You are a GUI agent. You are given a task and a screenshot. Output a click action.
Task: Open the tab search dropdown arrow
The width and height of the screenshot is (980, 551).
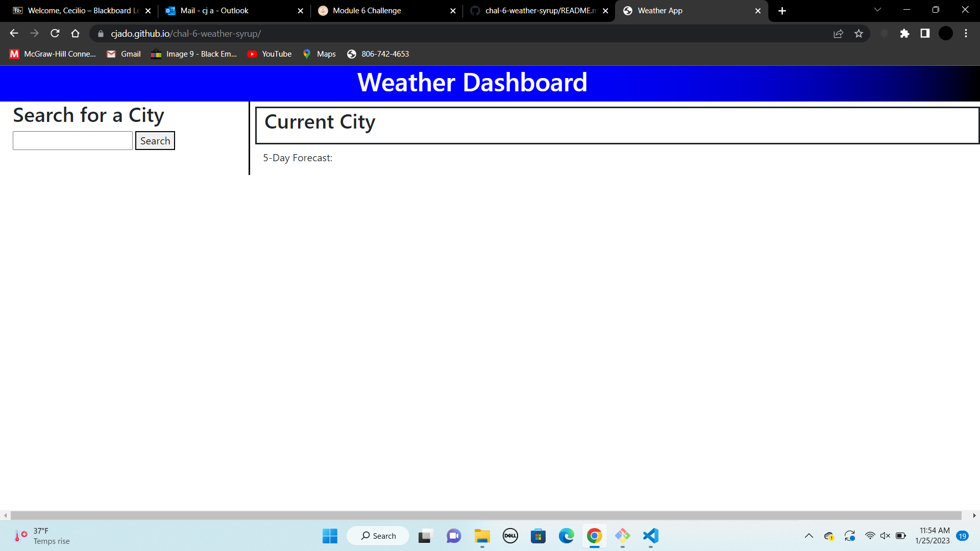(x=877, y=10)
